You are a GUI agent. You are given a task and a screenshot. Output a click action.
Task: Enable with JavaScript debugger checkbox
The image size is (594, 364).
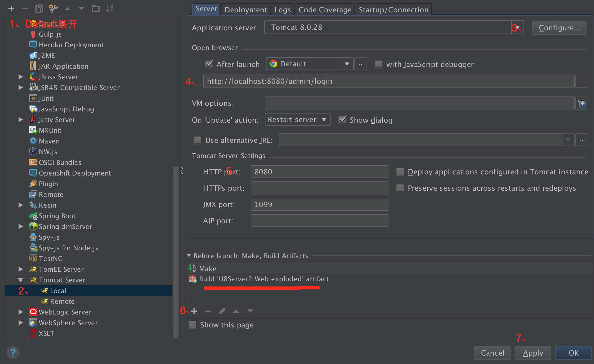click(379, 64)
